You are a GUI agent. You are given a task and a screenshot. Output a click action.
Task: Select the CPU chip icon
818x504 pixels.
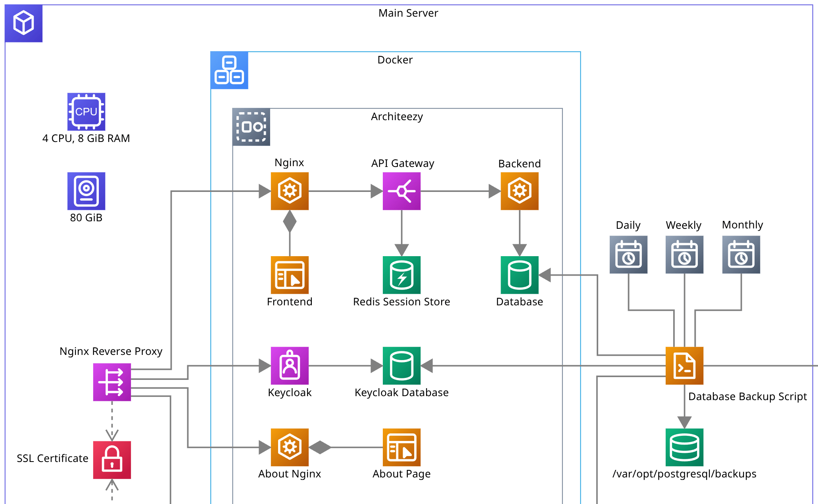click(x=86, y=112)
